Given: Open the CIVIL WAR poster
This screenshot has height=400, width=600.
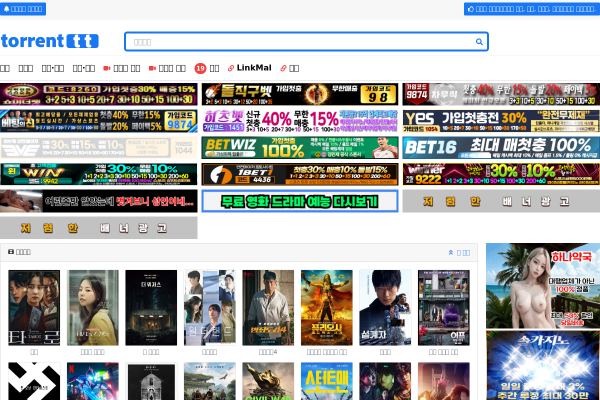Looking at the screenshot, I should coord(268,381).
